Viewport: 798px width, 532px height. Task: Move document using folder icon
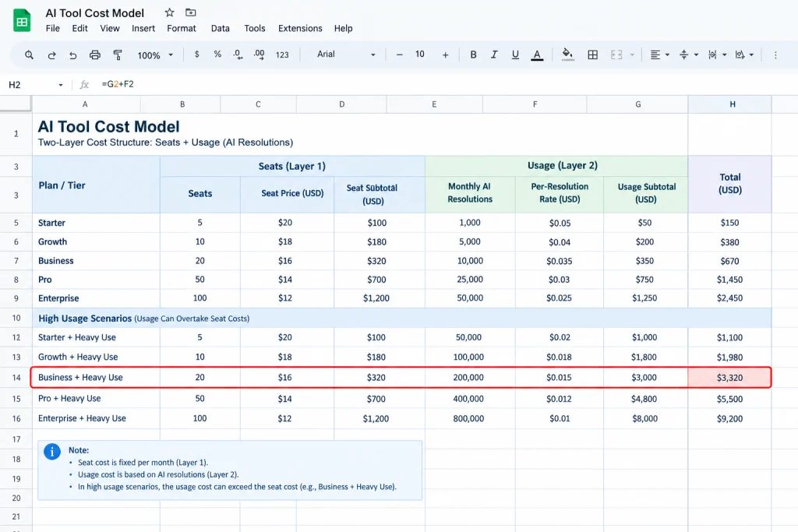pyautogui.click(x=190, y=12)
